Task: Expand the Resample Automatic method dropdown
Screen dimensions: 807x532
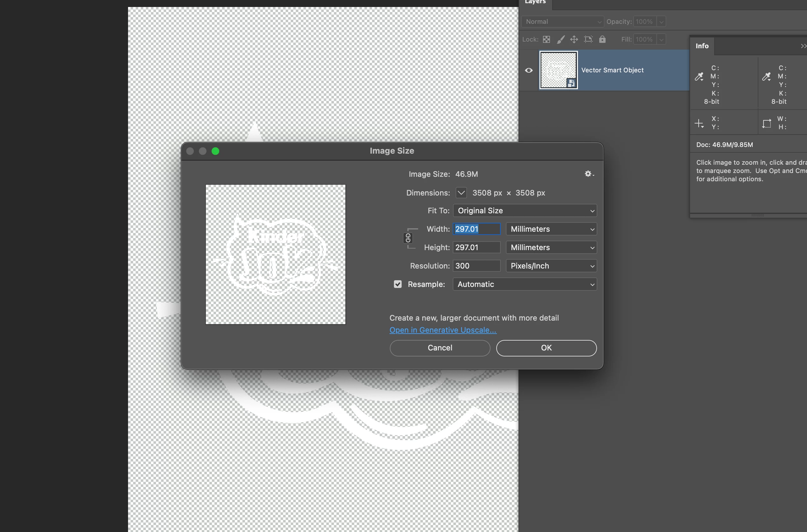Action: pos(525,284)
